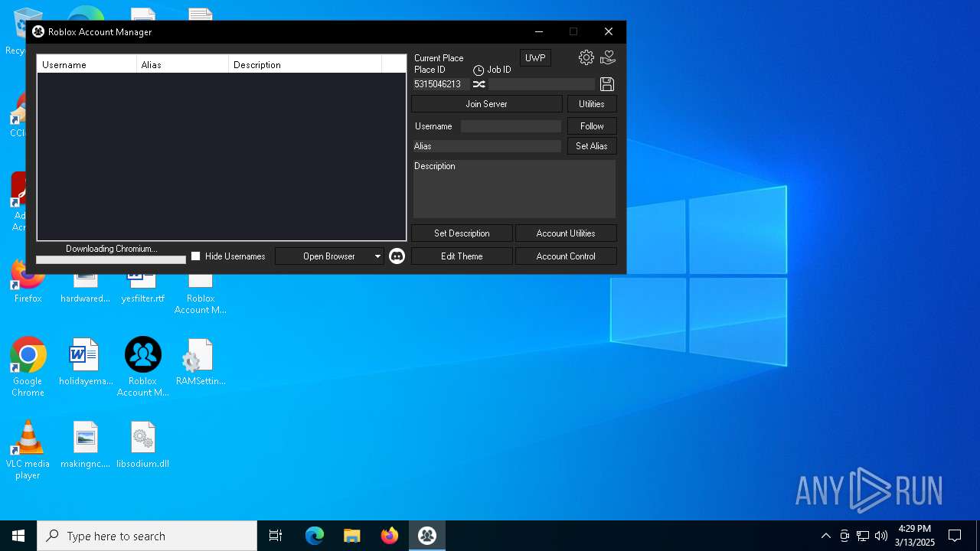The width and height of the screenshot is (980, 551).
Task: Click the Join Server button
Action: (x=487, y=104)
